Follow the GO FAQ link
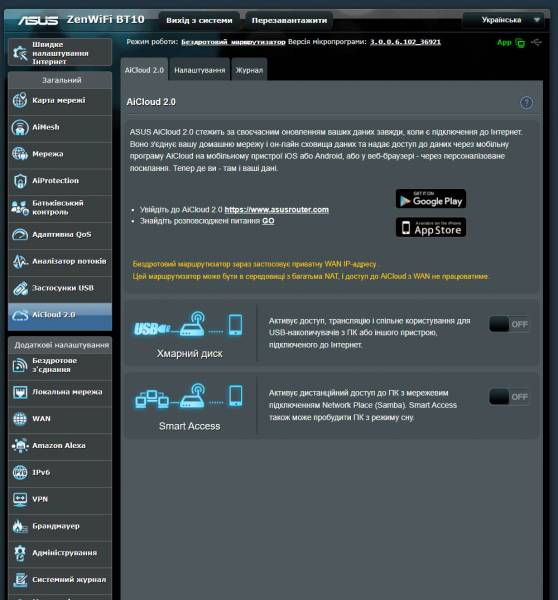This screenshot has height=600, width=558. (268, 221)
